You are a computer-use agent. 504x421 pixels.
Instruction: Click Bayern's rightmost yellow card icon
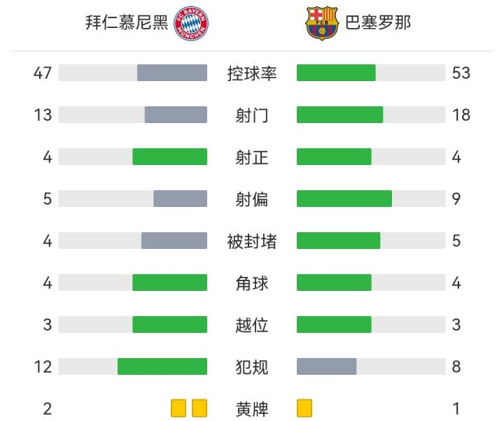tap(199, 408)
